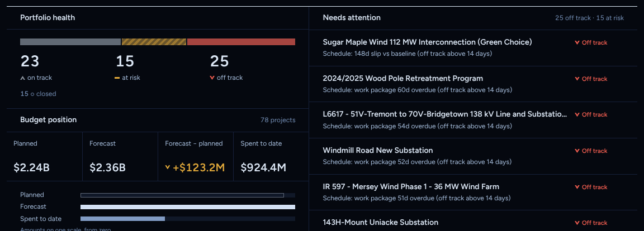Click the 15 at risk count

(125, 61)
